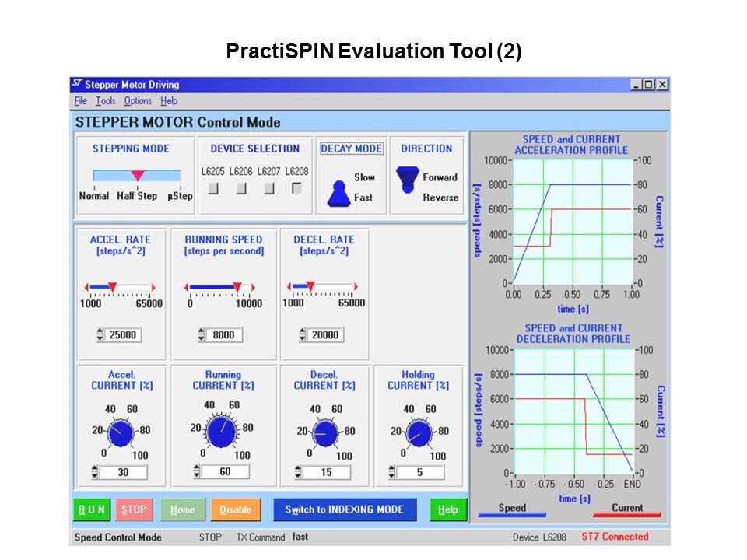Screen dimensions: 747x560
Task: Click the Stepping Mode slider at Half Step
Action: tap(137, 176)
